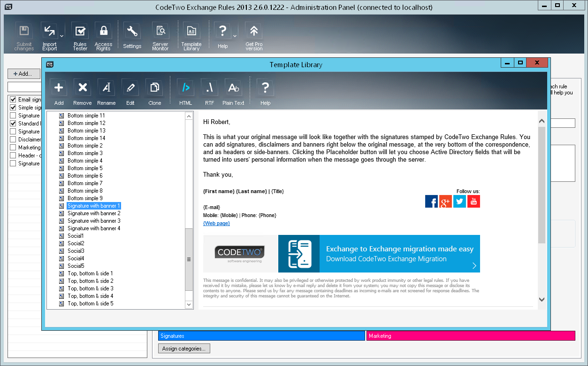The height and width of the screenshot is (366, 588).
Task: Click the blue Signatures category bar
Action: tap(261, 336)
